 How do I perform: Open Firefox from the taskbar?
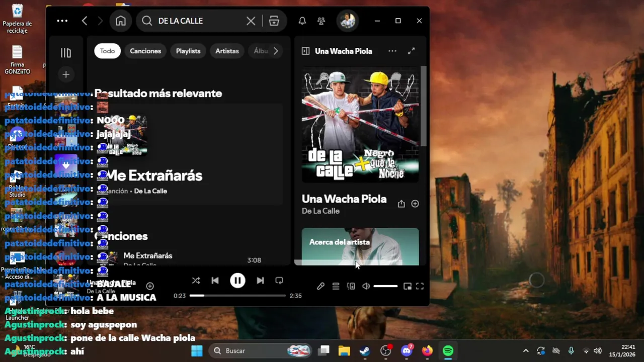point(427,351)
